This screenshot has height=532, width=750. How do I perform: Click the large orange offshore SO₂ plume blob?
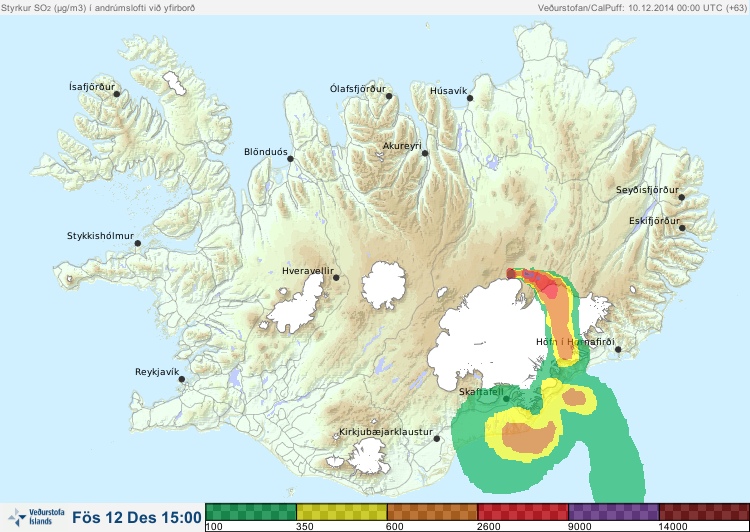tap(529, 439)
